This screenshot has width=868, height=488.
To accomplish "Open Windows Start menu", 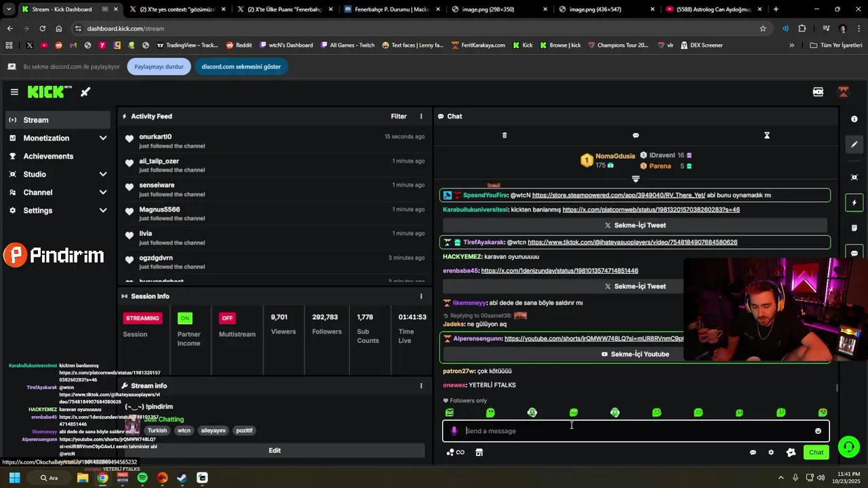I will [x=14, y=478].
